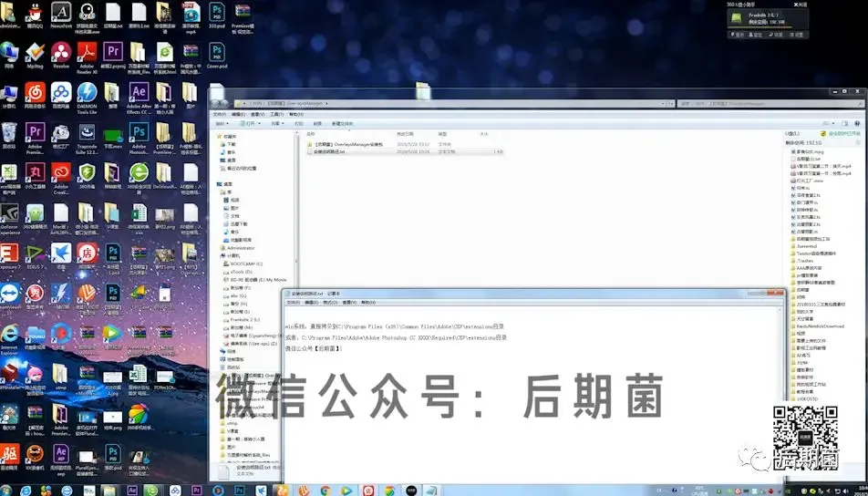This screenshot has height=496, width=868.
Task: Open Explorer's 编辑(E) menu
Action: click(239, 114)
